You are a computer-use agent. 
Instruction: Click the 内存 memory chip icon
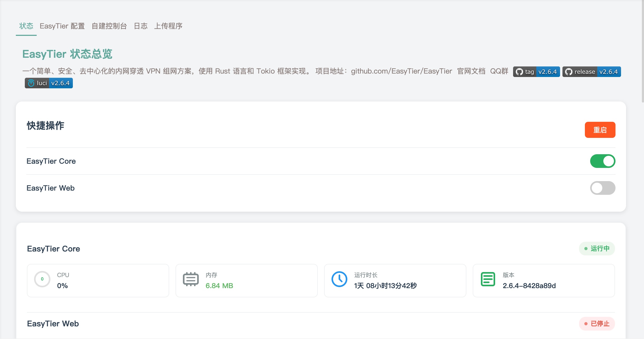pos(191,279)
